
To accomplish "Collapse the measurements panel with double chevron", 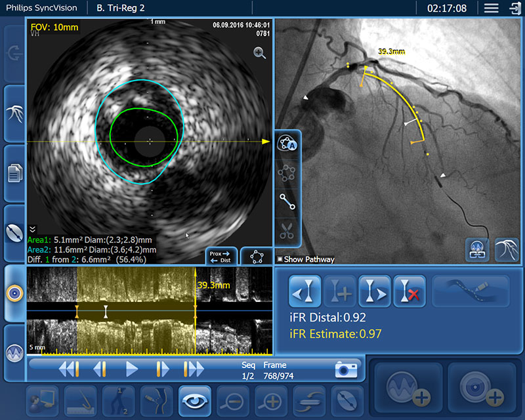I will tap(32, 229).
